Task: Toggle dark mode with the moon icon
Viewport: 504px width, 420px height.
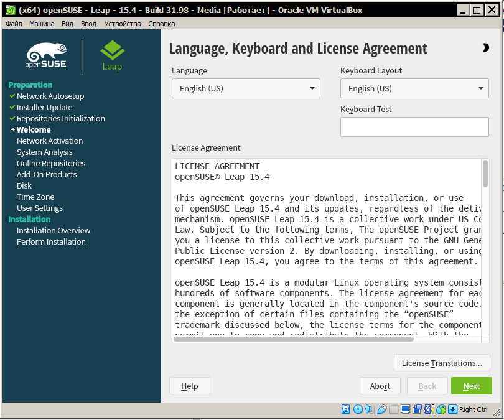Action: click(485, 47)
